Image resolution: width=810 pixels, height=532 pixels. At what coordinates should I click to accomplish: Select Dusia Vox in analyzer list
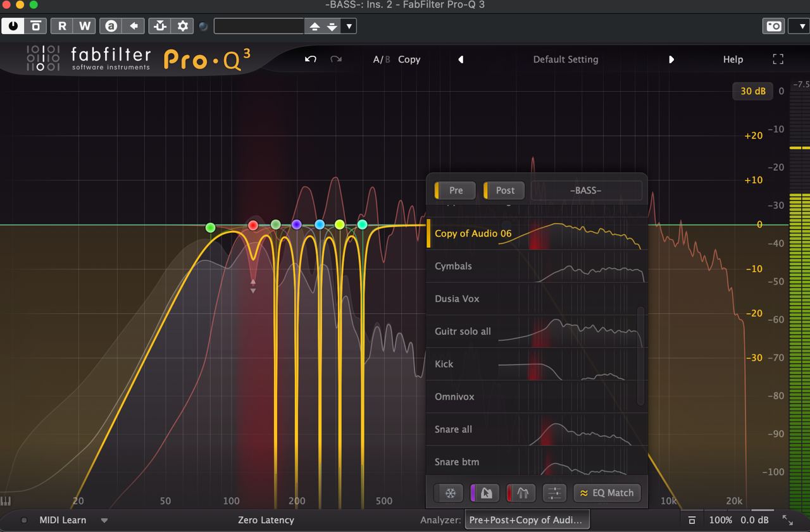pos(537,299)
